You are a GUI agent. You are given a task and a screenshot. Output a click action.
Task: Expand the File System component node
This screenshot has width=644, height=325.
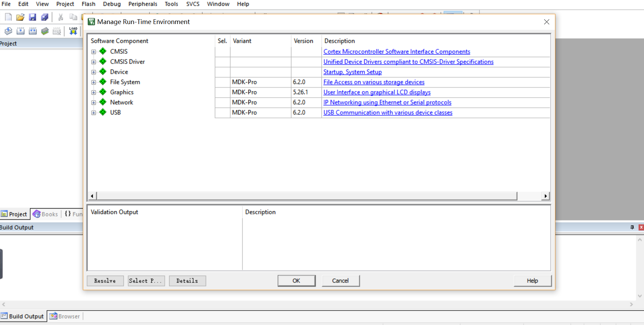tap(94, 82)
